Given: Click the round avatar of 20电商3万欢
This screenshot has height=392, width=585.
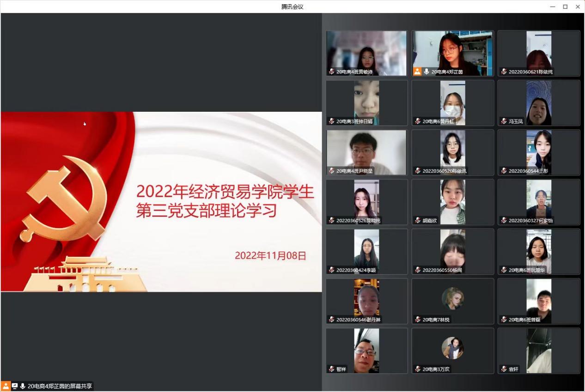Looking at the screenshot, I should click(x=452, y=348).
